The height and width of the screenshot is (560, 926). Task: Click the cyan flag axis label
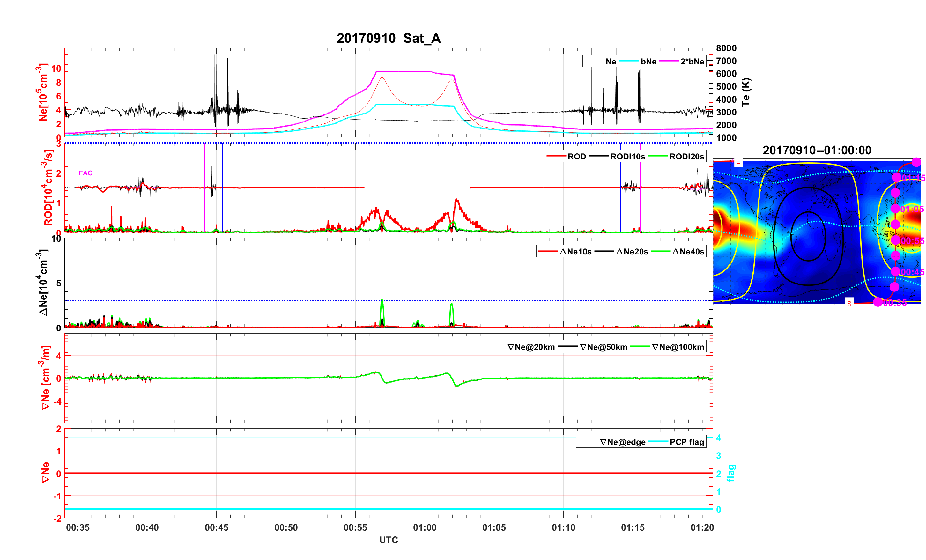pos(731,473)
